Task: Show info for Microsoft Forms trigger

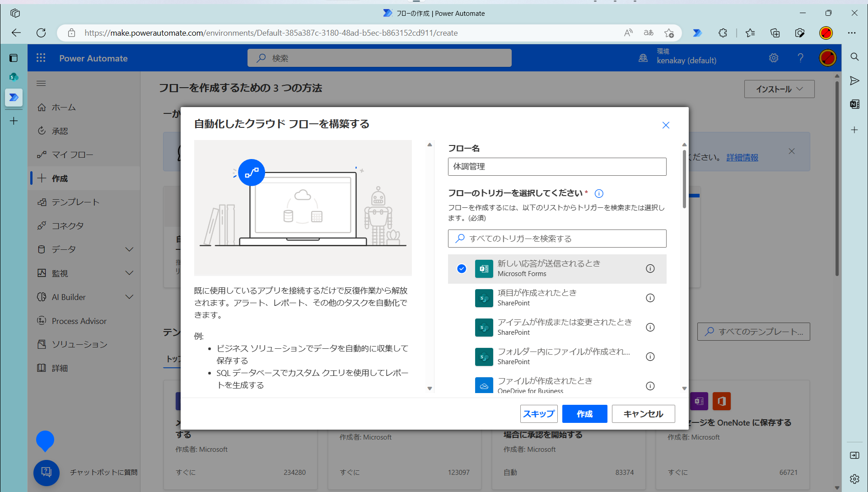Action: 650,268
